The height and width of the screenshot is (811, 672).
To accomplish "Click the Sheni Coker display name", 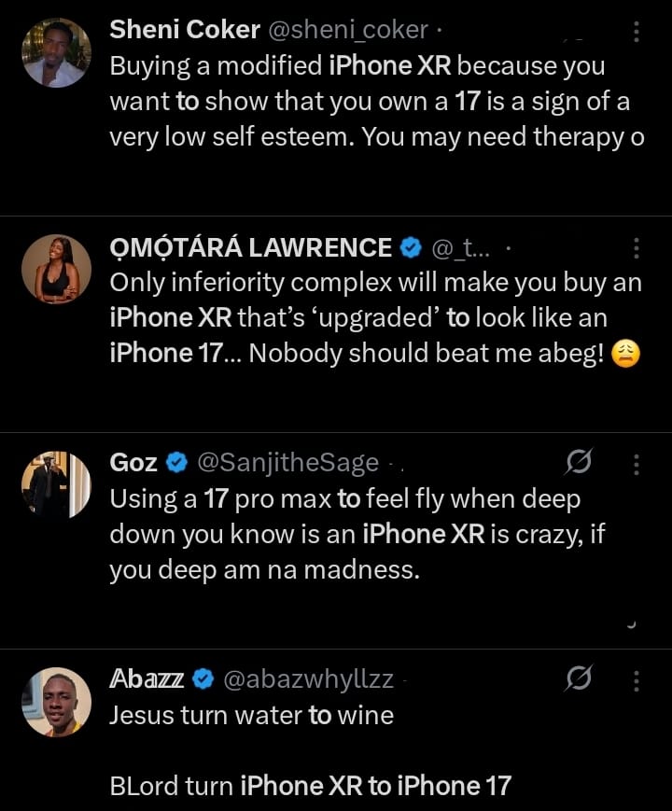I will [x=185, y=31].
